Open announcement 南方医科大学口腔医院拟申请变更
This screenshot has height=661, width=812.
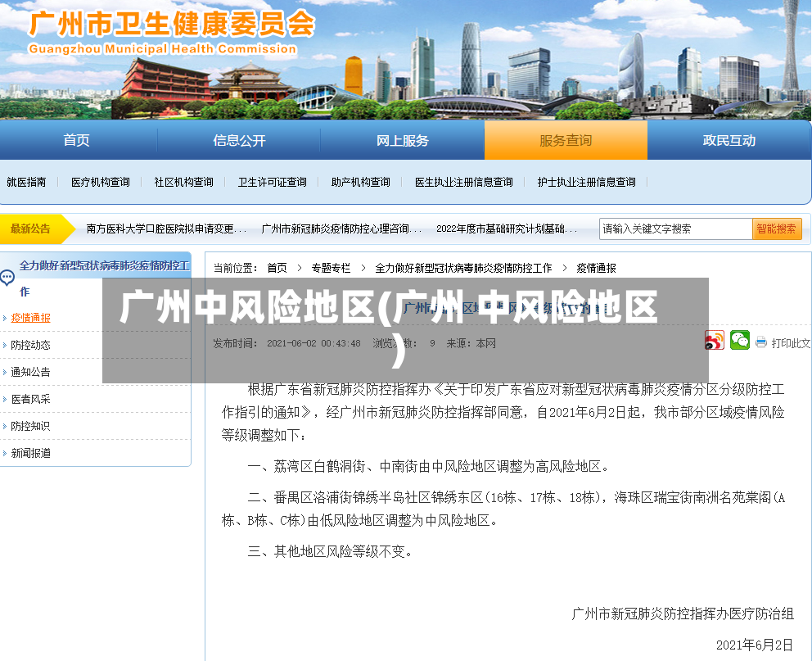165,229
